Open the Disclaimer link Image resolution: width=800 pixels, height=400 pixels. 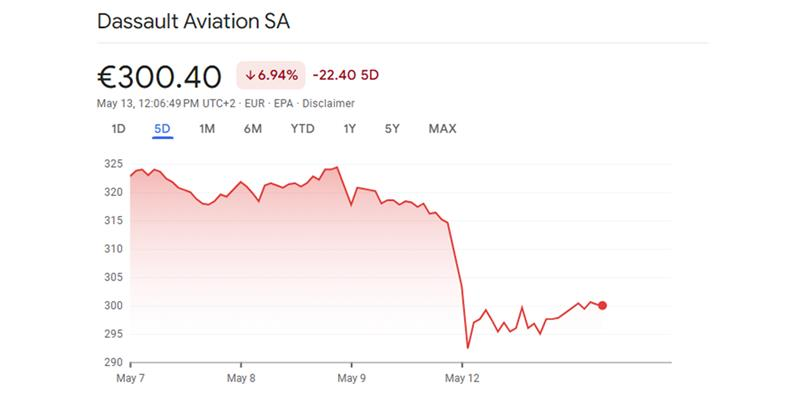(329, 103)
